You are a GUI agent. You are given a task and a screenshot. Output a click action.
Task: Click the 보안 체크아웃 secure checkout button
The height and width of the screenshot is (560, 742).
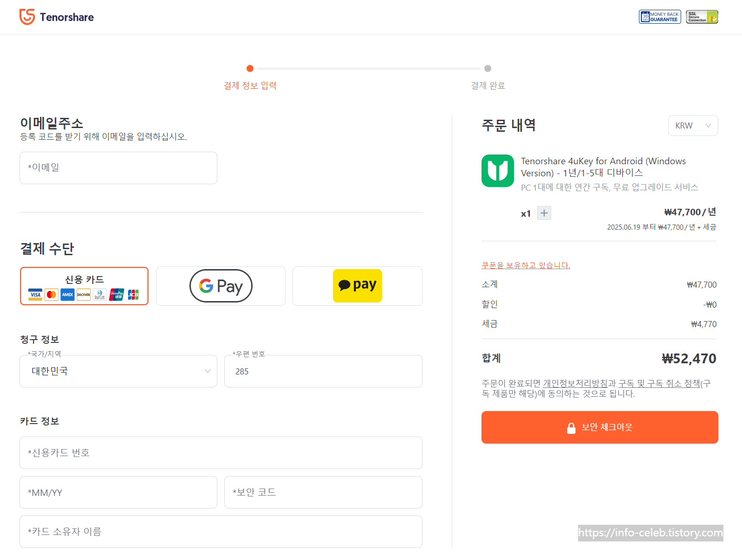[600, 427]
